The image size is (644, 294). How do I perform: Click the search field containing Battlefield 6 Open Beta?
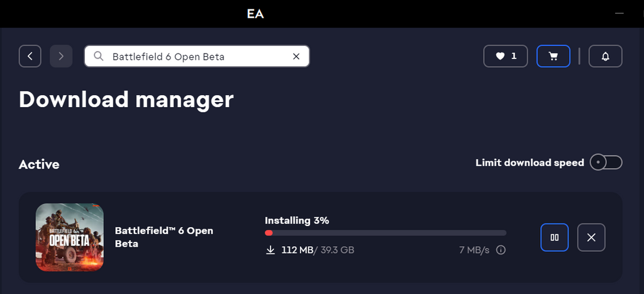(197, 56)
